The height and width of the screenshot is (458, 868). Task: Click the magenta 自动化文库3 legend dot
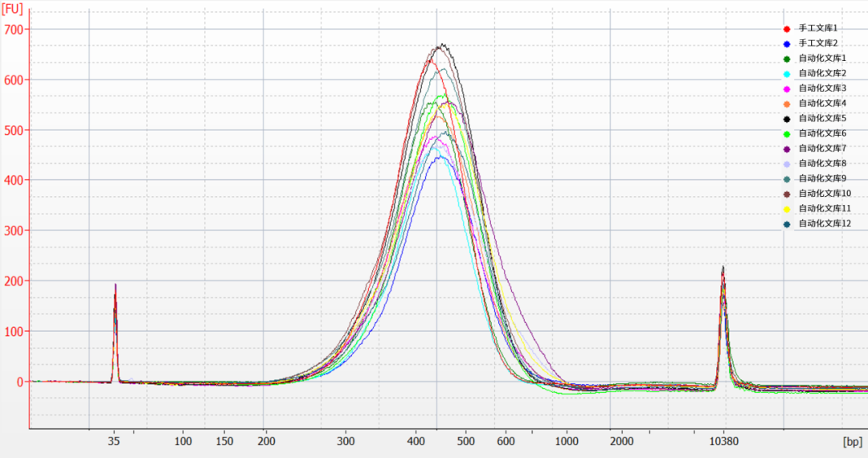click(787, 88)
